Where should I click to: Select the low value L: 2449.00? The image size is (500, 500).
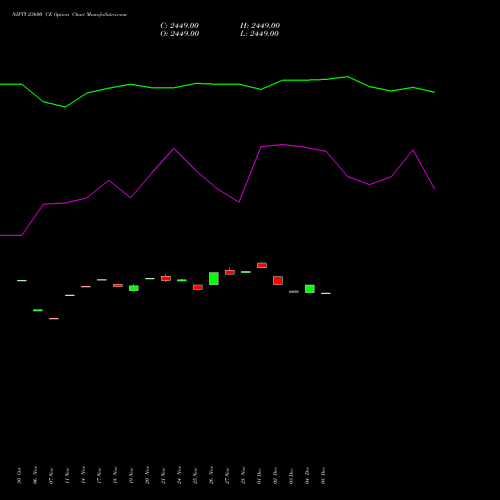(259, 33)
